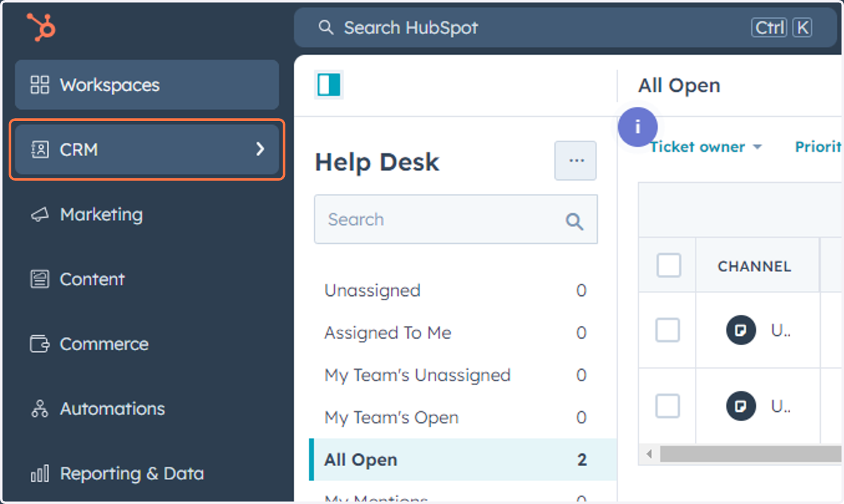844x504 pixels.
Task: Click the CHANNEL column header
Action: [754, 266]
